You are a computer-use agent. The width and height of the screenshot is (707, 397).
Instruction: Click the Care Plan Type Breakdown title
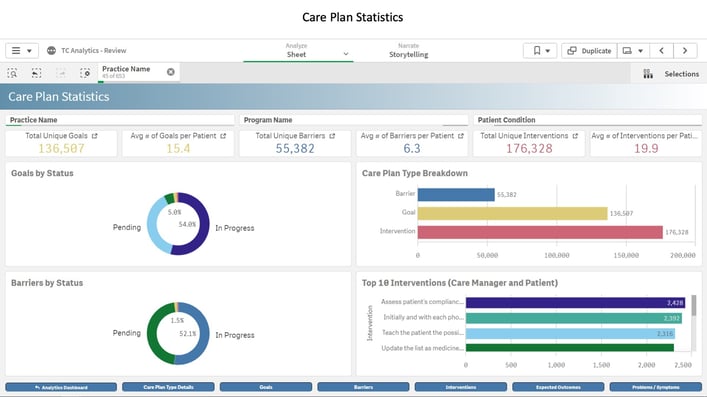click(x=414, y=173)
